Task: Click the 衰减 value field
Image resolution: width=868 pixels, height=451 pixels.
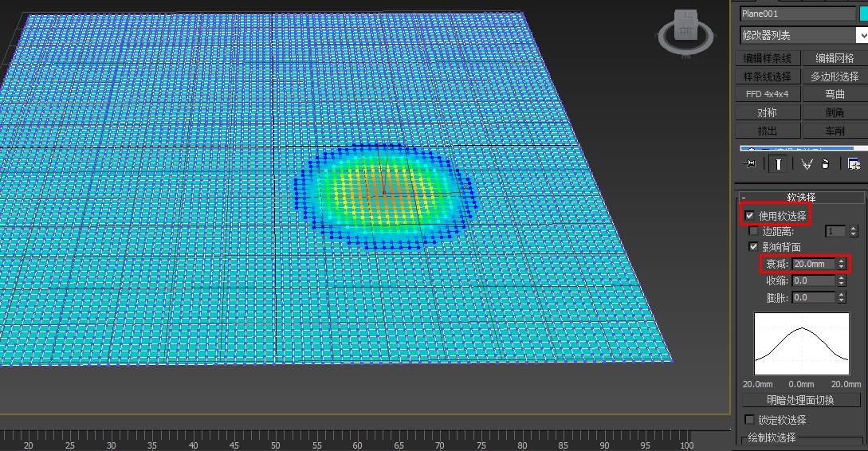Action: click(814, 264)
